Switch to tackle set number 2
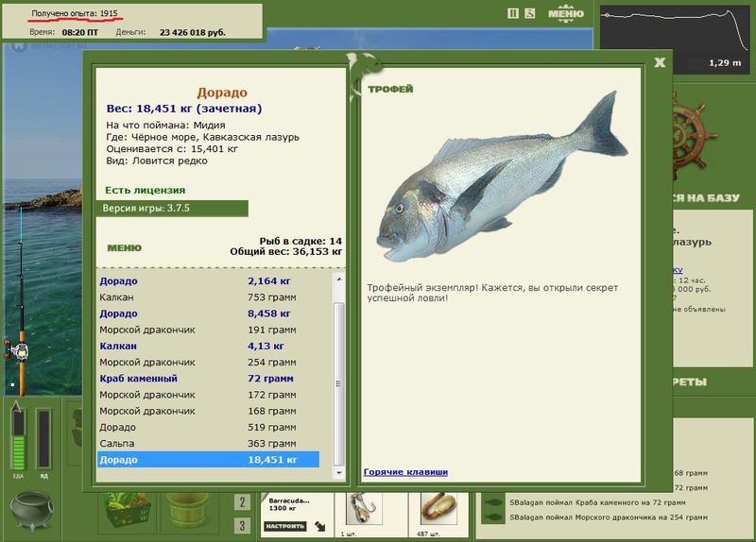The height and width of the screenshot is (542, 756). 243,502
